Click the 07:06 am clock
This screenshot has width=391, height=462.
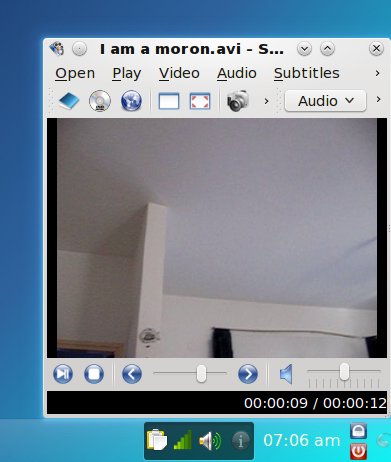[x=302, y=441]
